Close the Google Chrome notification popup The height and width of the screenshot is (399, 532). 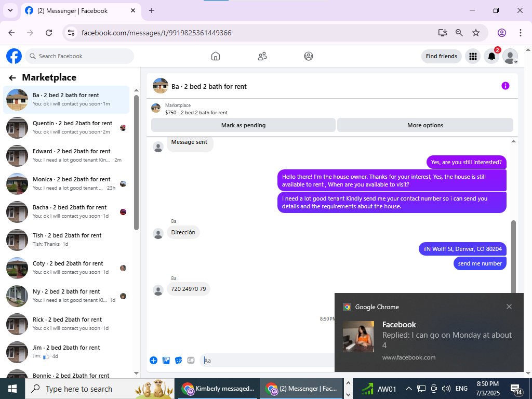509,307
